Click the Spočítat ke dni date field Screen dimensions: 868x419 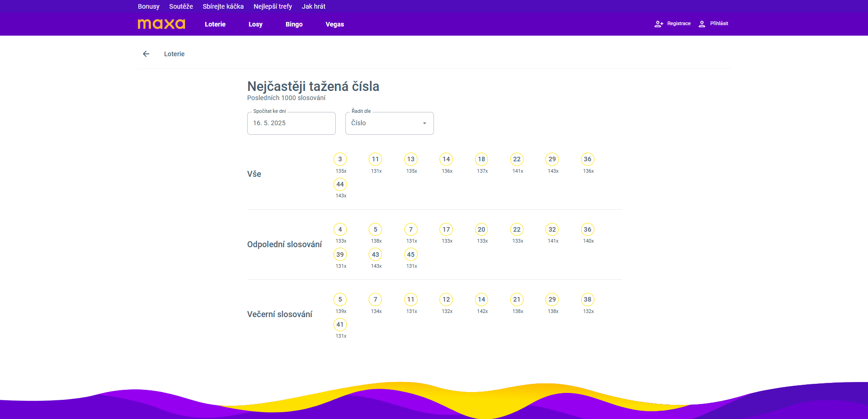[291, 123]
